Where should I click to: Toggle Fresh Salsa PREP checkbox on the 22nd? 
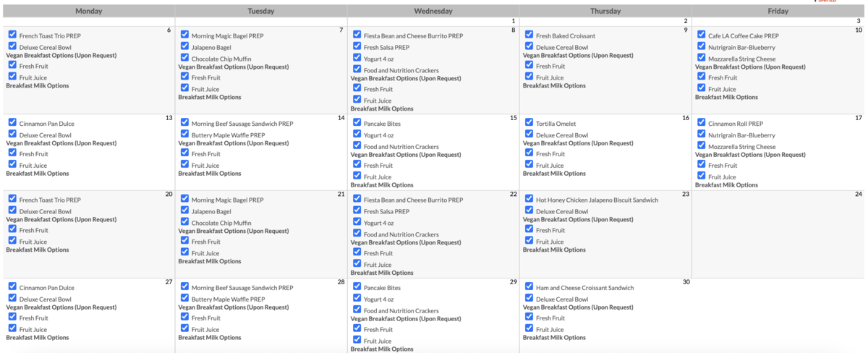[357, 210]
